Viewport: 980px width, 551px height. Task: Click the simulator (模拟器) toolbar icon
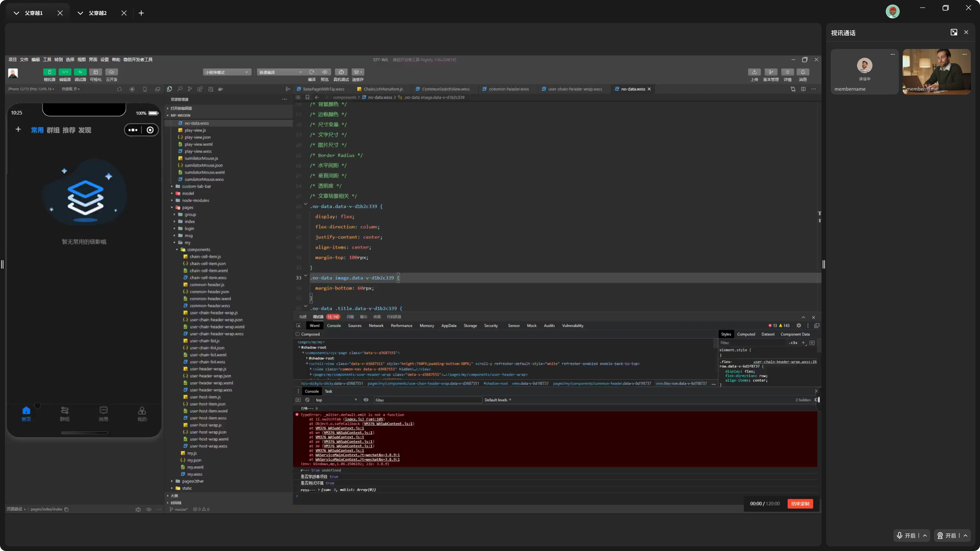(49, 72)
